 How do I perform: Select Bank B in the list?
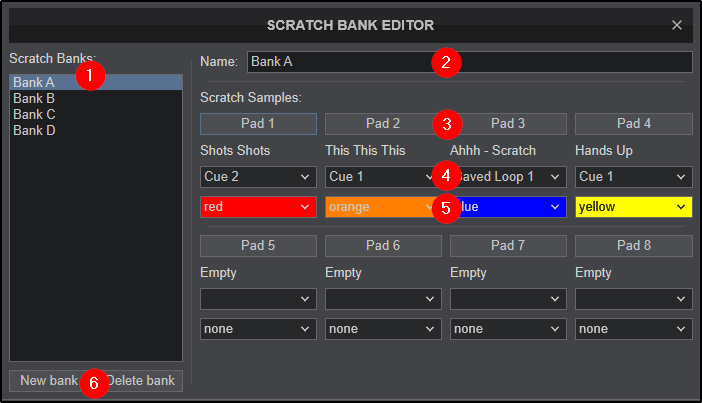pyautogui.click(x=34, y=99)
